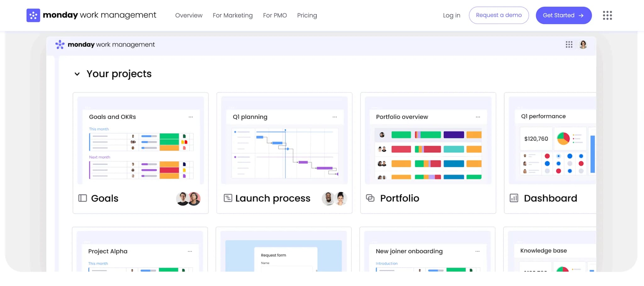Open the nine-dot apps grid in site header
644x286 pixels.
pos(607,15)
